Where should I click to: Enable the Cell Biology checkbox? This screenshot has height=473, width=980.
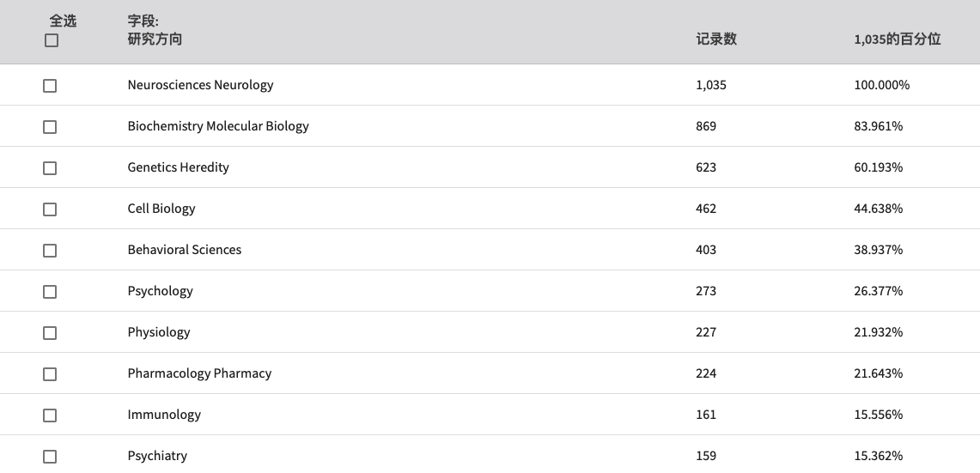(x=50, y=209)
